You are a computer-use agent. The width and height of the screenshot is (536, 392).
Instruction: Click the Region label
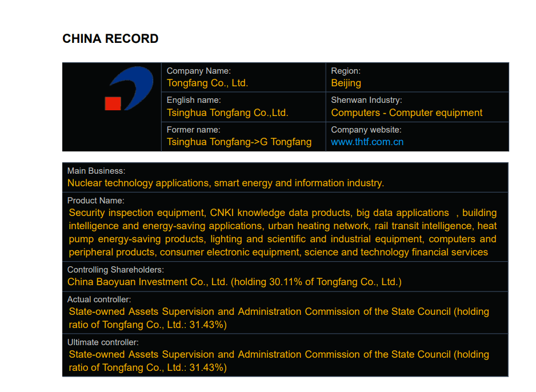345,71
